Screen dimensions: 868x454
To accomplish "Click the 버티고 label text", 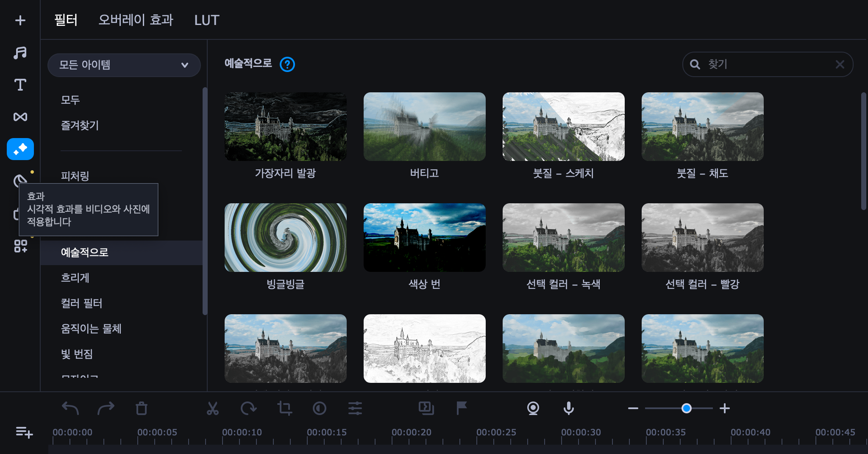I will point(425,173).
